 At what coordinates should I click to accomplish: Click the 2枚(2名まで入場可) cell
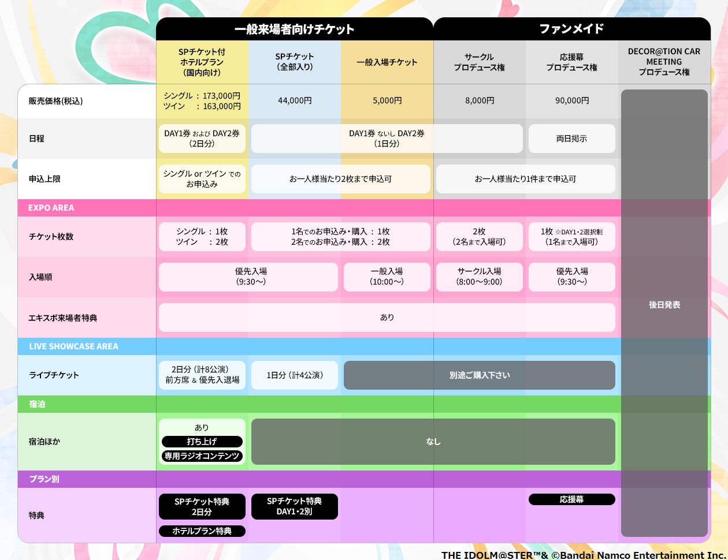point(480,237)
